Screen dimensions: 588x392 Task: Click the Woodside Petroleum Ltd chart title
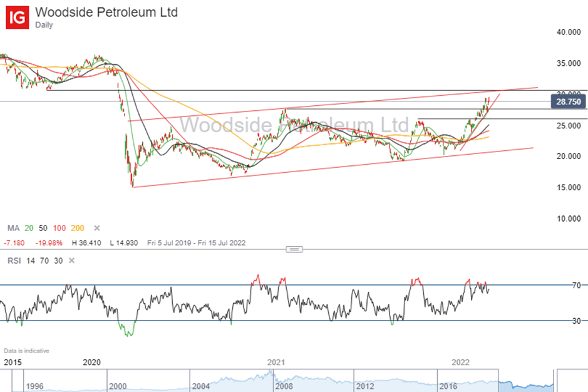point(106,12)
